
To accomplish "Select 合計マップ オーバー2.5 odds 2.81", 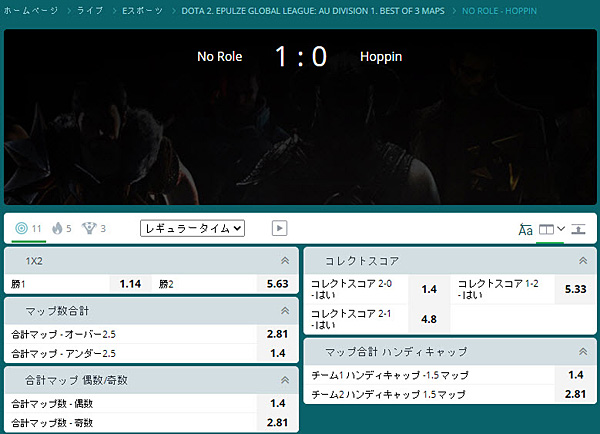I will click(x=277, y=334).
